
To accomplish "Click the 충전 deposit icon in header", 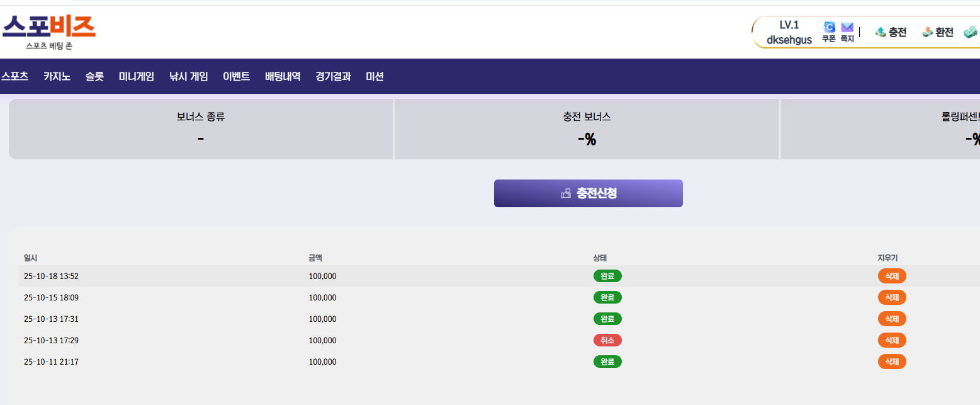I will click(881, 32).
